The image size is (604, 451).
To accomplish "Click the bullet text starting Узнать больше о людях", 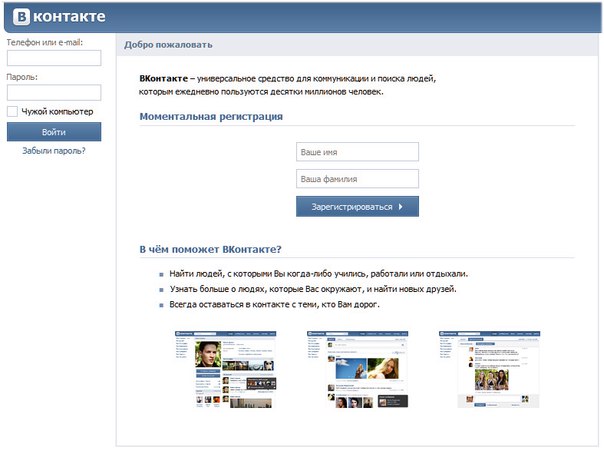I will [313, 289].
